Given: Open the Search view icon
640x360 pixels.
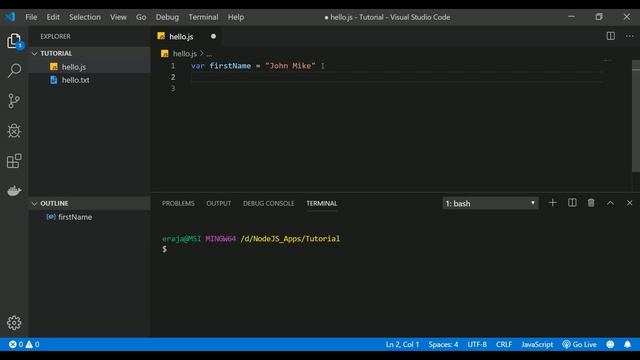Looking at the screenshot, I should point(14,71).
